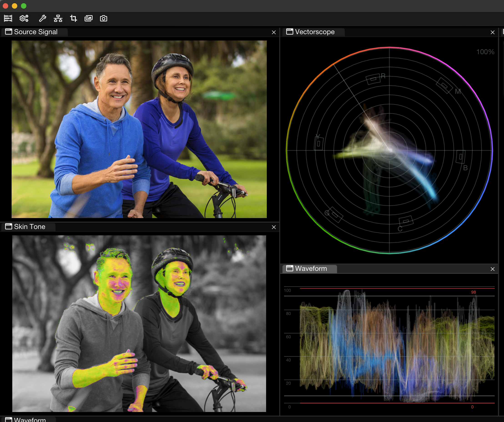Click the waveform scale label 40
The image size is (504, 422).
tap(288, 360)
